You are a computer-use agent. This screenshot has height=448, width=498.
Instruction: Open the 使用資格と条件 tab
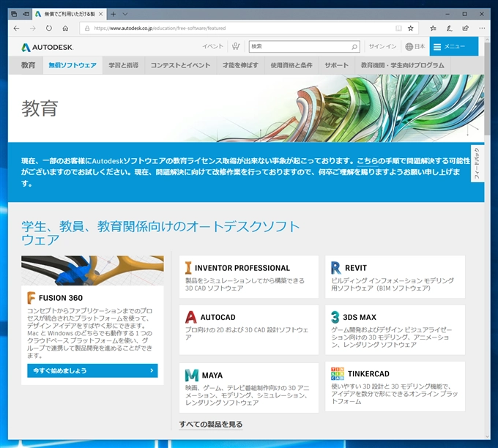click(x=291, y=65)
